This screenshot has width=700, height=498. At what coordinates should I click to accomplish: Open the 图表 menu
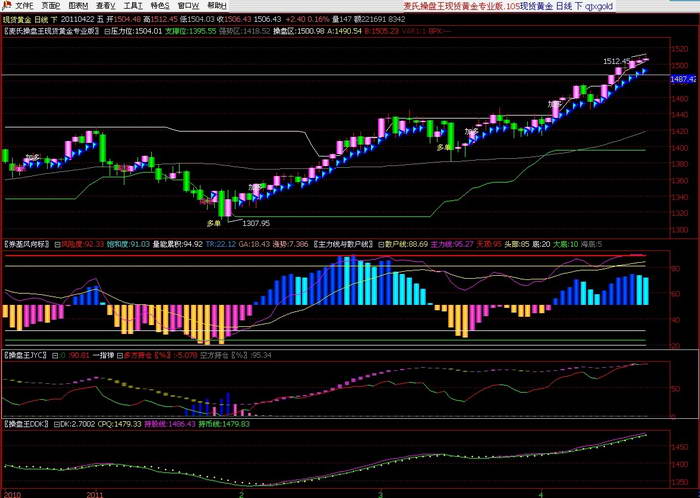tap(78, 6)
